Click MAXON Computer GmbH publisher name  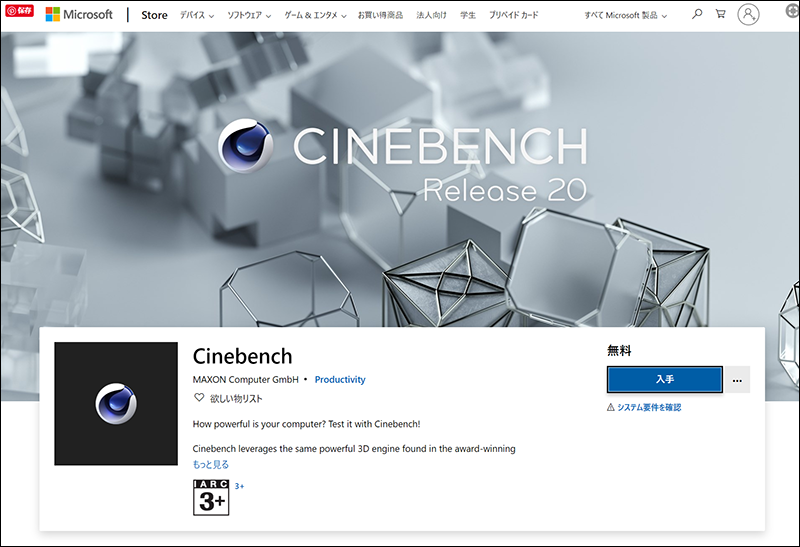click(245, 380)
